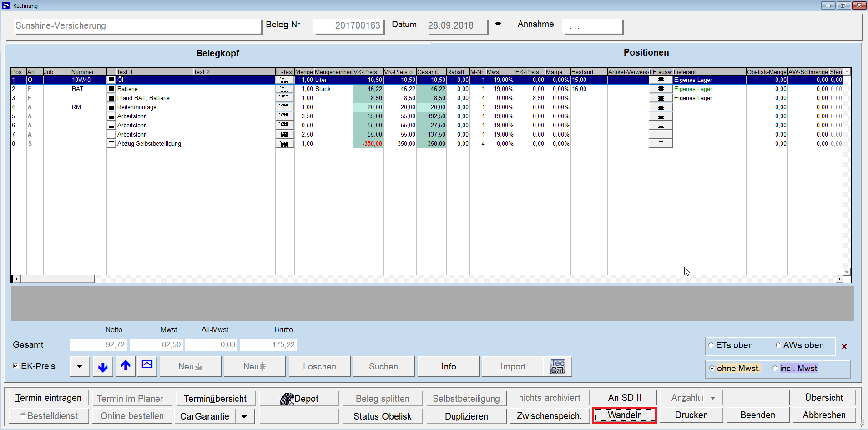Click the Status Obelisk button
Screen dimensions: 868x430
click(383, 416)
